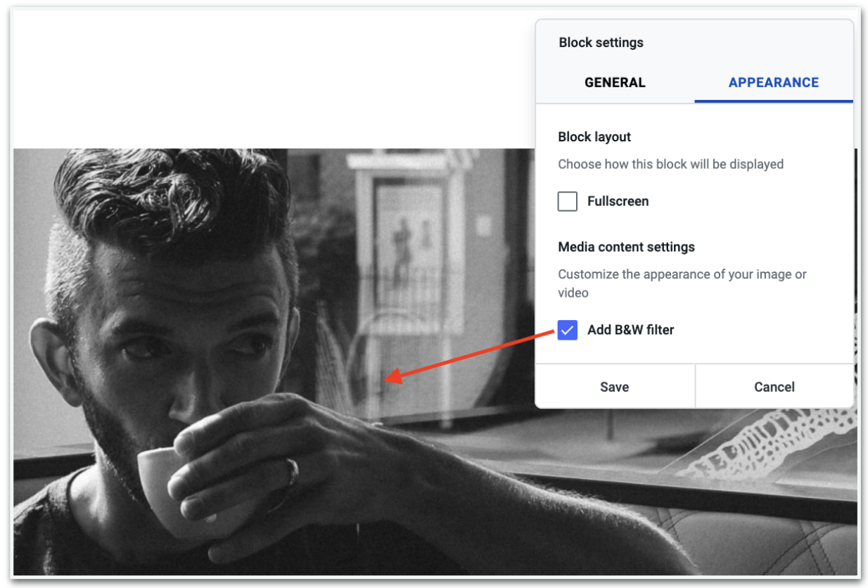Click "Choose how this block will be displayed" text
This screenshot has width=868, height=588.
point(670,164)
